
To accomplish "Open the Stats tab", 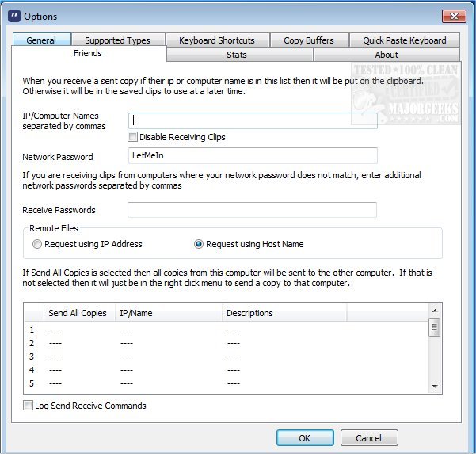I will pos(239,55).
